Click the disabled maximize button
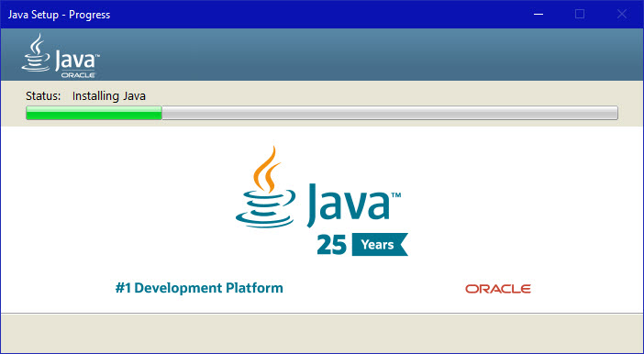This screenshot has height=354, width=644. click(580, 15)
